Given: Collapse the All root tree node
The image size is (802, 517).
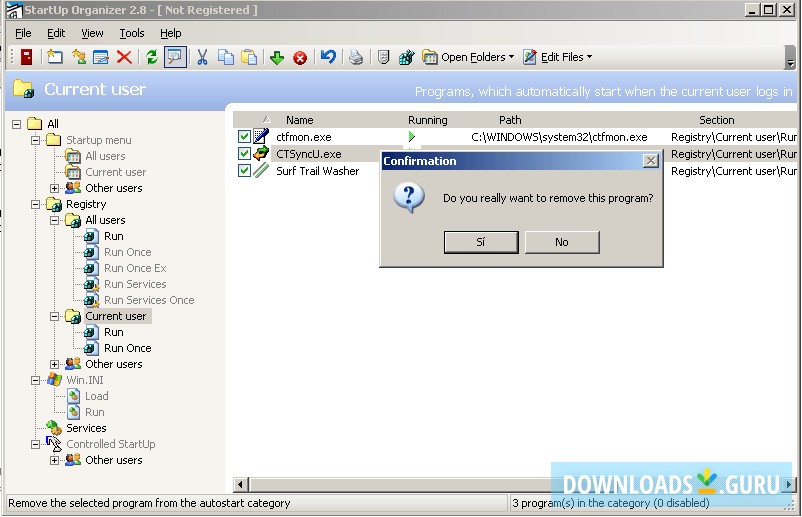Looking at the screenshot, I should [16, 124].
